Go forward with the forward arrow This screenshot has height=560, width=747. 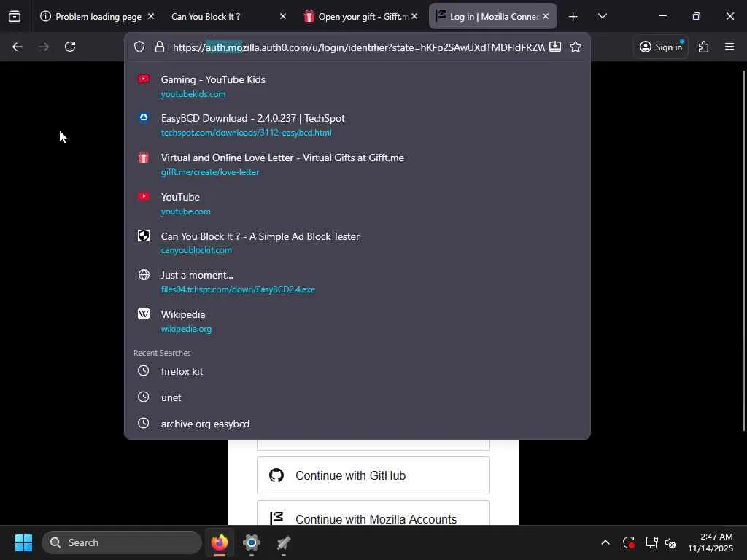coord(44,47)
